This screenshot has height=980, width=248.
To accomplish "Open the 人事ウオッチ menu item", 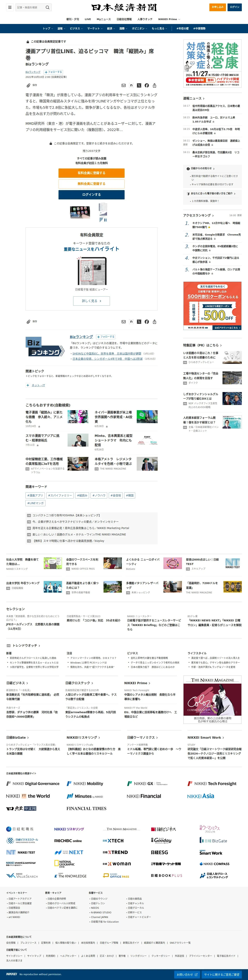I will click(145, 19).
